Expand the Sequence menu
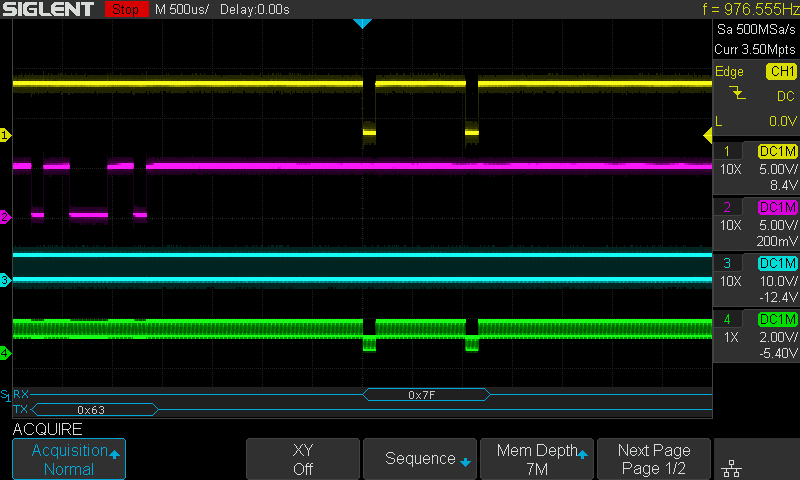Viewport: 800px width, 480px height. click(x=420, y=459)
